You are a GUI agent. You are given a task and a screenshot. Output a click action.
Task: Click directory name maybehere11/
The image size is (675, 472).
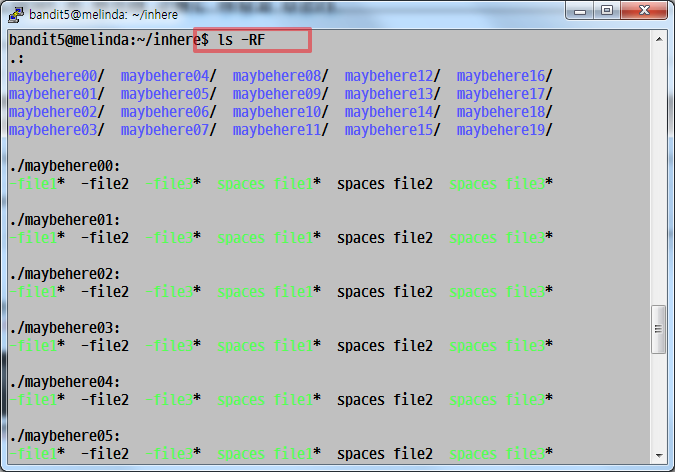pyautogui.click(x=281, y=130)
